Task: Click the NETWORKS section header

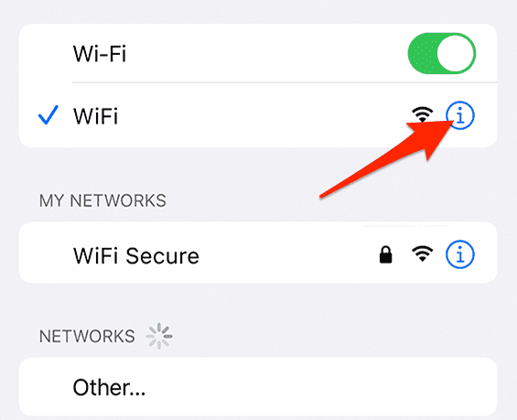Action: [x=87, y=336]
